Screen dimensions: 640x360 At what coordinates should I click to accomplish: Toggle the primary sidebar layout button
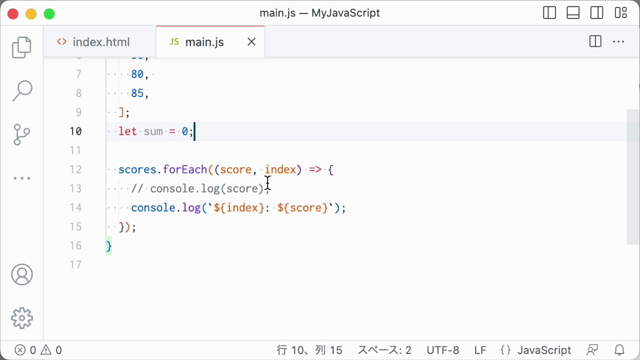(x=549, y=13)
